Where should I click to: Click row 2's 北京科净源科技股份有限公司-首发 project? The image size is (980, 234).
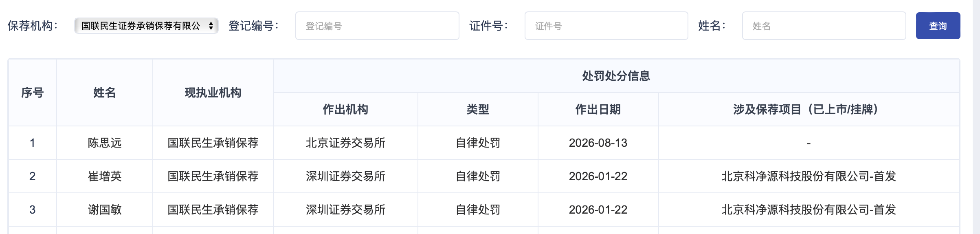(809, 176)
